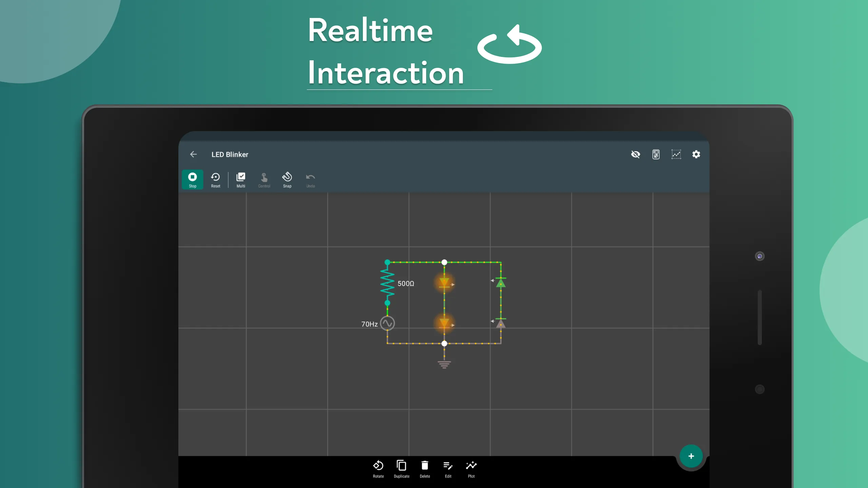Click the 70Hz frequency label
The image size is (868, 488).
[369, 324]
